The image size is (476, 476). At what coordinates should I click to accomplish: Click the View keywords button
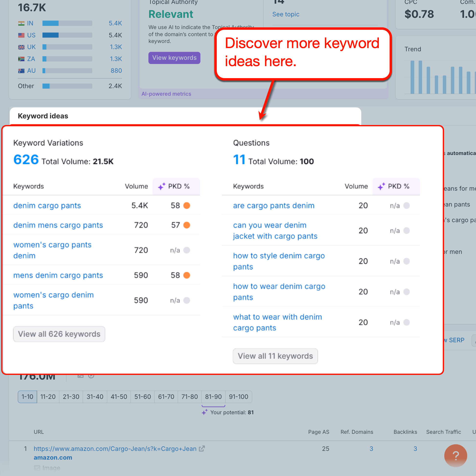tap(174, 58)
